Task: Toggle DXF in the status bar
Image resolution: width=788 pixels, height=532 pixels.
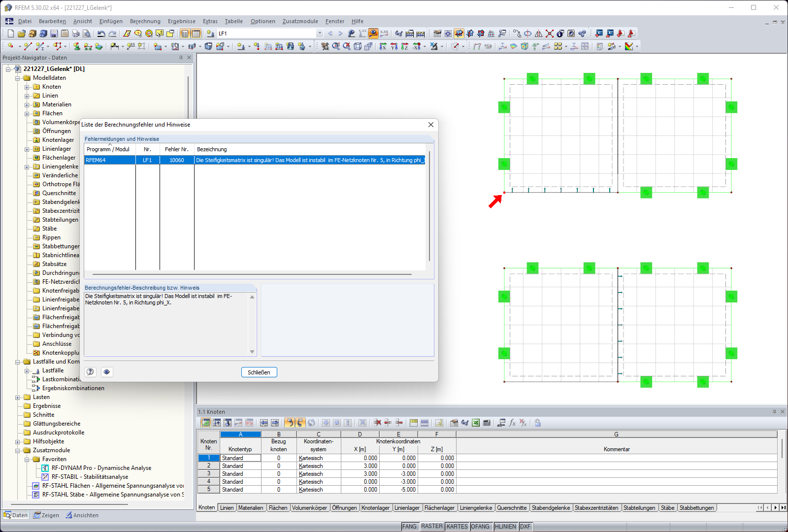Action: (525, 527)
